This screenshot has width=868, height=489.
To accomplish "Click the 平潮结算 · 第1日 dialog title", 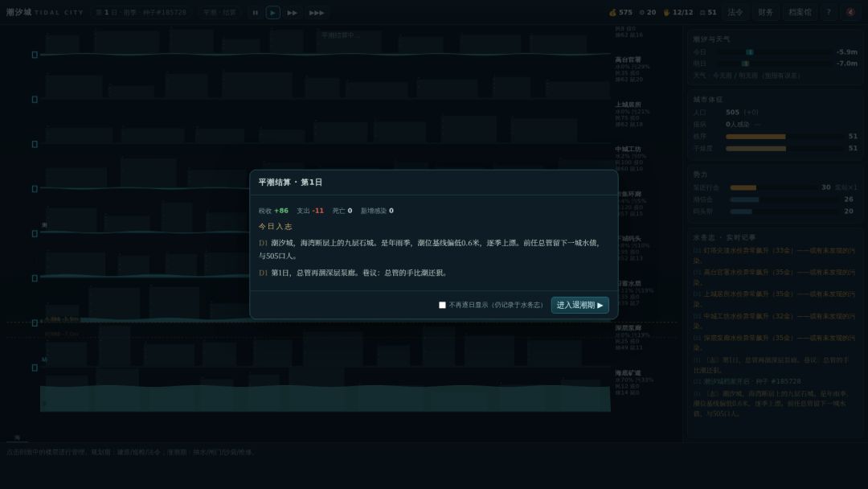I will click(290, 183).
